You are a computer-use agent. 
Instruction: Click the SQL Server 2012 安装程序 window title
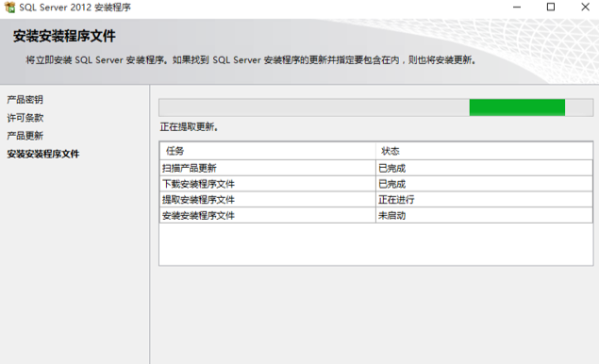coord(75,8)
